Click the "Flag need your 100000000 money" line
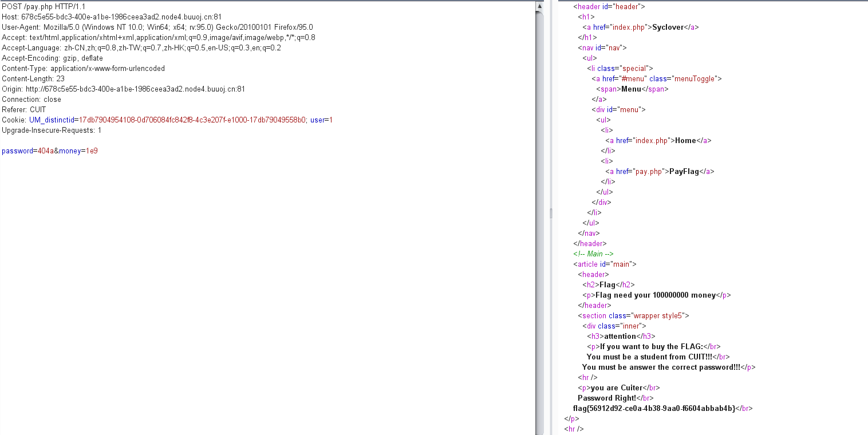Viewport: 868px width, 435px height. coord(657,295)
